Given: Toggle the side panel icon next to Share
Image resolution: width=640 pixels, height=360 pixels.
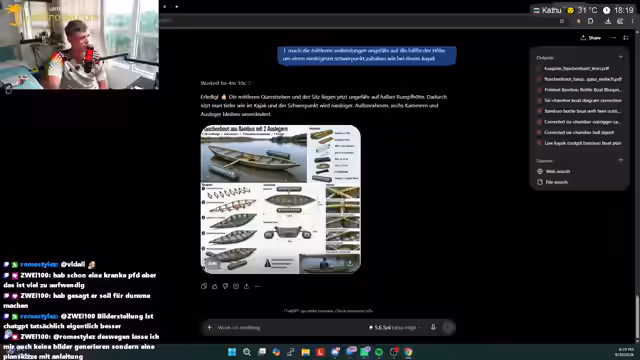Looking at the screenshot, I should coord(626,38).
